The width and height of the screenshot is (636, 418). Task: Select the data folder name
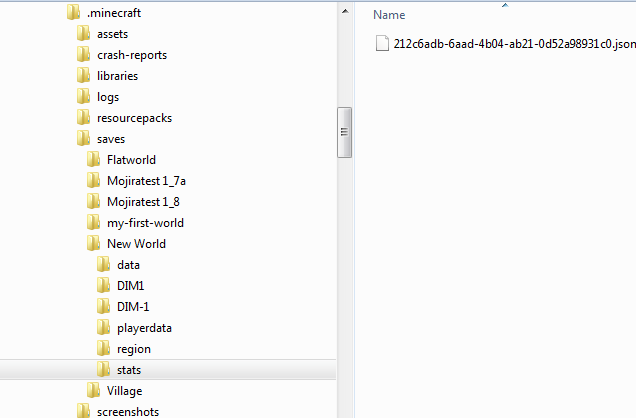pos(128,265)
